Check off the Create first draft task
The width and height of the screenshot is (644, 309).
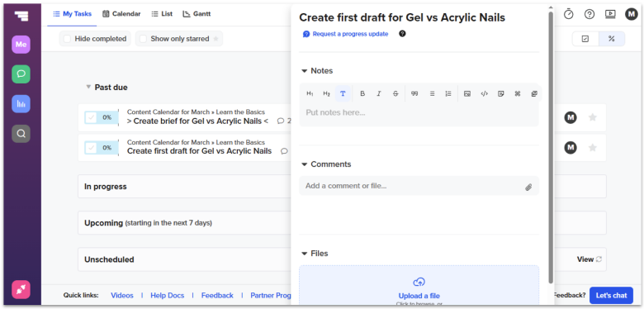coord(91,148)
